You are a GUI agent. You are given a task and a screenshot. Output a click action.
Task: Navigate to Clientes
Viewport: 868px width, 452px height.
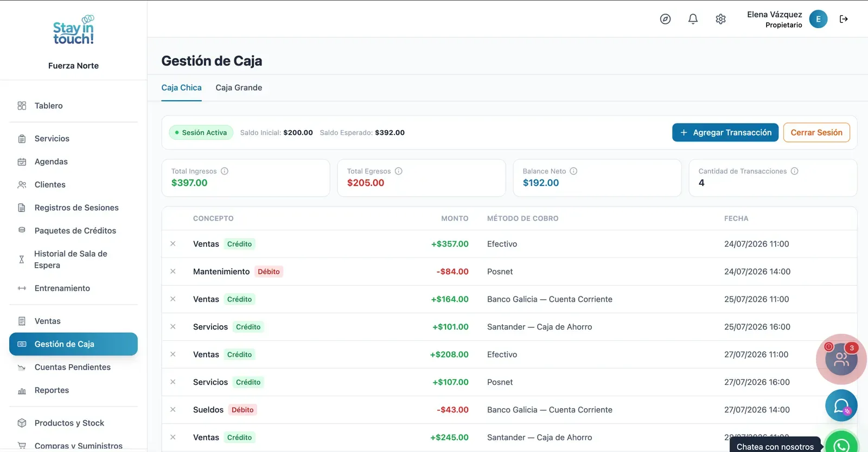tap(73, 185)
